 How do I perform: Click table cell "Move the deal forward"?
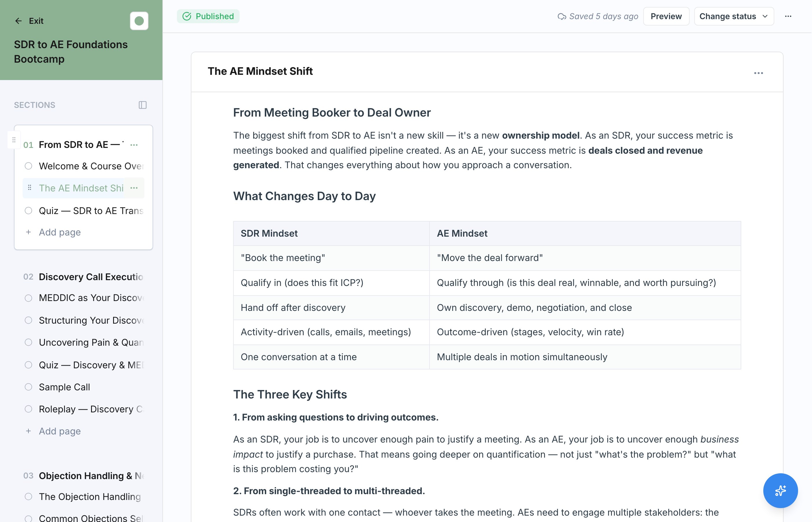(x=585, y=258)
